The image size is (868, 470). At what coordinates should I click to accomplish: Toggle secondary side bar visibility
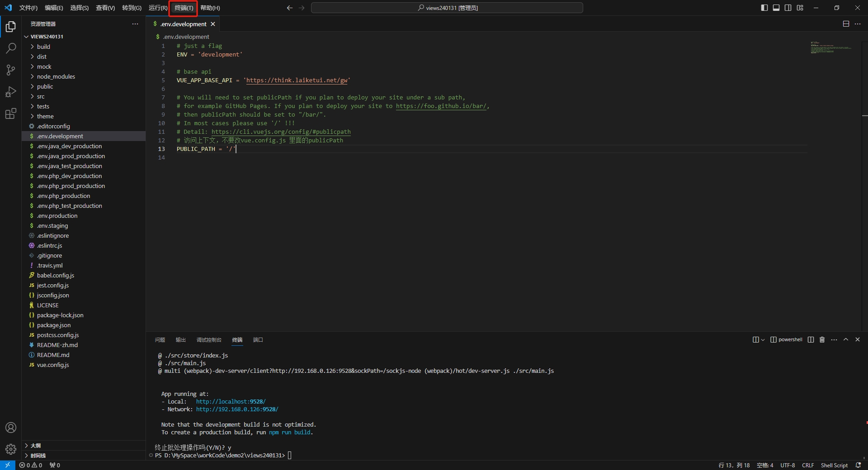(x=788, y=8)
